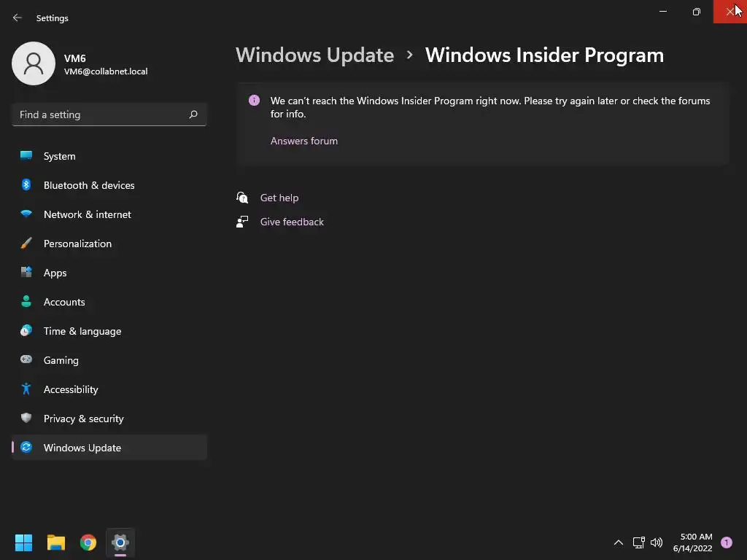747x560 pixels.
Task: Click the Give feedback link
Action: (292, 222)
